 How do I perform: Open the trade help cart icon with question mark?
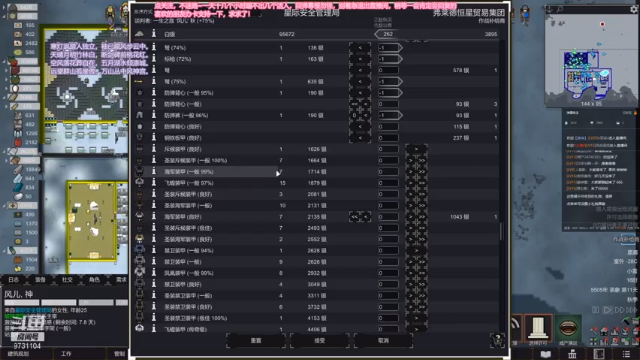click(x=498, y=340)
